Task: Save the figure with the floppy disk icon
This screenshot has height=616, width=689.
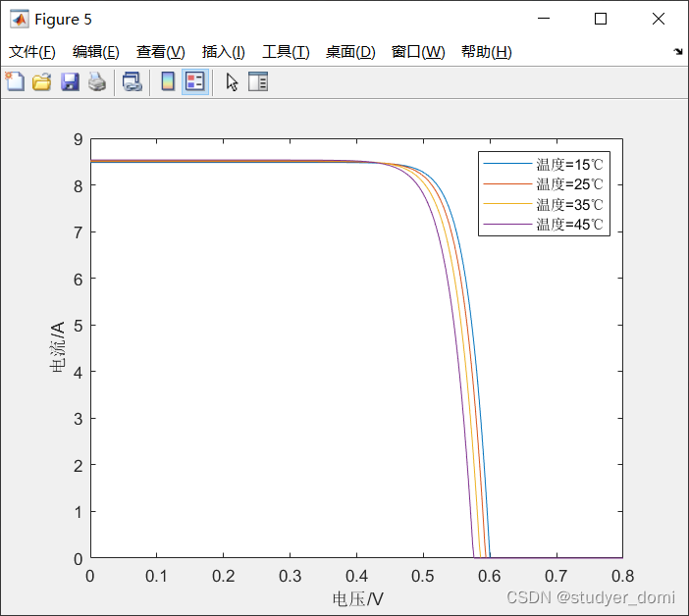Action: point(70,82)
